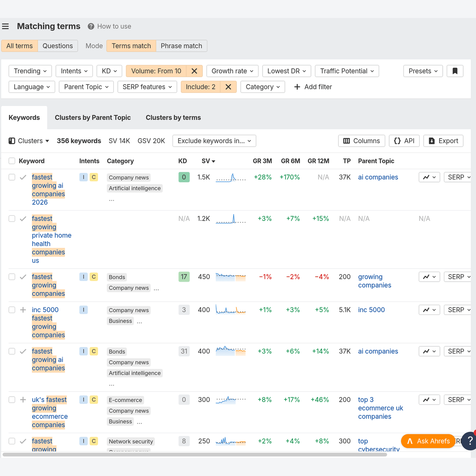The width and height of the screenshot is (476, 476).
Task: Check the uk's fastest growing ecommerce companies row
Action: point(12,400)
